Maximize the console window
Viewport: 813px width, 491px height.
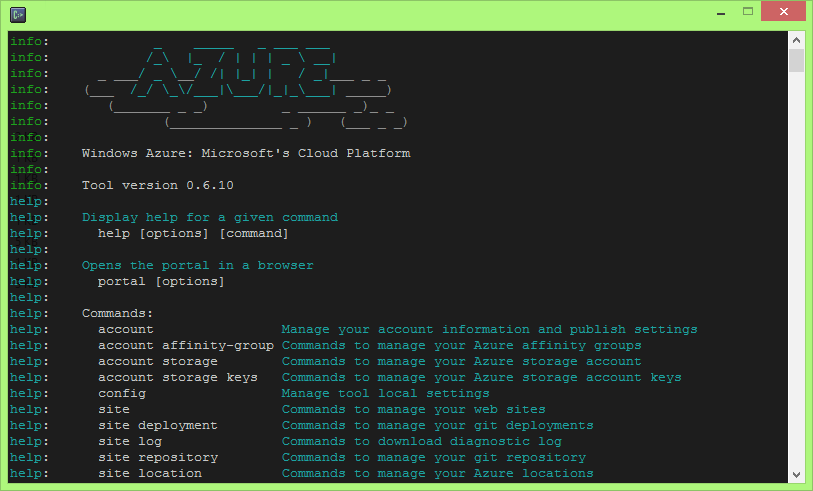tap(748, 11)
